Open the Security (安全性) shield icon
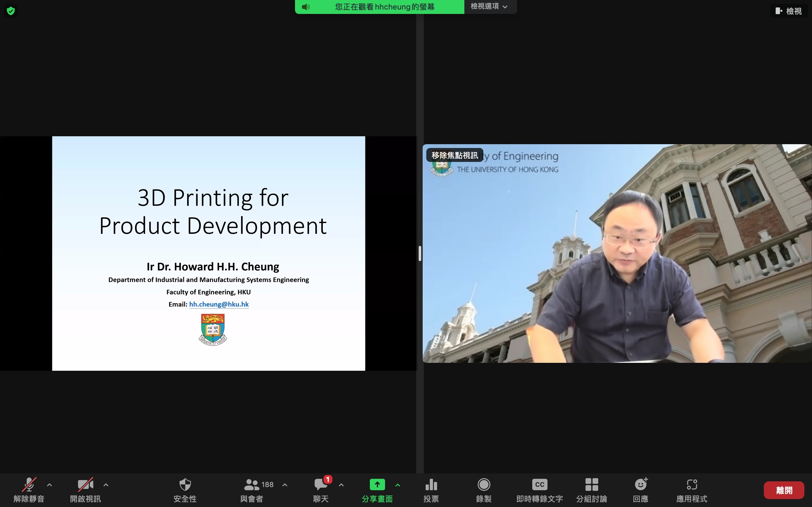 click(x=185, y=485)
